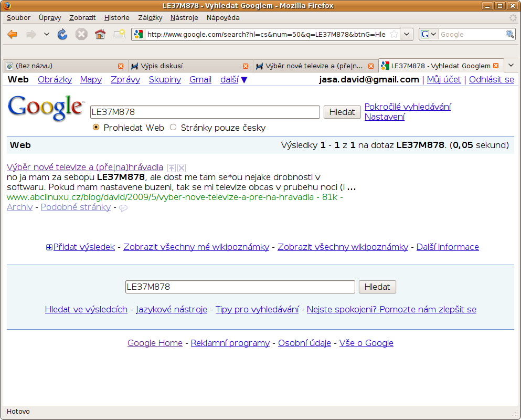The height and width of the screenshot is (420, 521).
Task: Go back with the orange Back arrow
Action: [12, 34]
